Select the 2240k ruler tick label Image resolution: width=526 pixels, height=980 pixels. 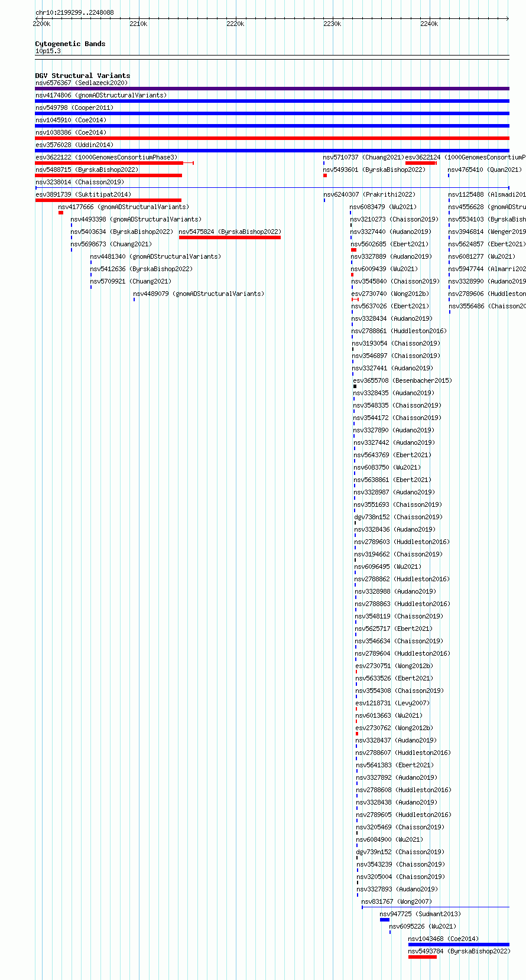[429, 24]
